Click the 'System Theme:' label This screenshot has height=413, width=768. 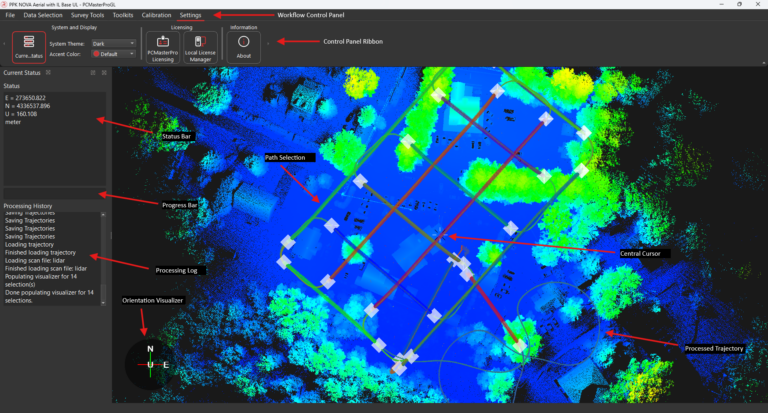(67, 44)
